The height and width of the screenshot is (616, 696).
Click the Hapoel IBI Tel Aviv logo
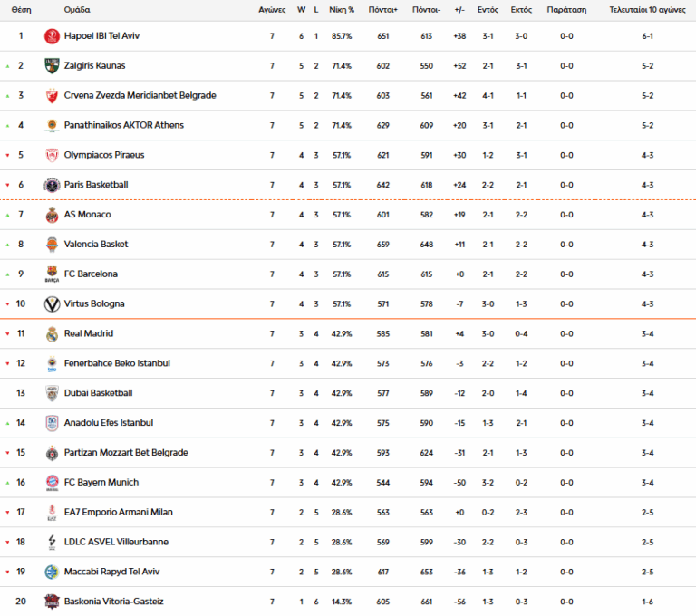[x=51, y=36]
